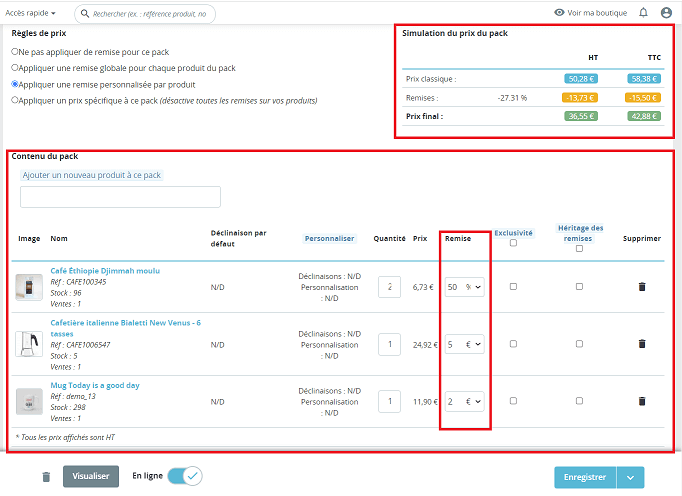682x496 pixels.
Task: Click the Enregistrer button
Action: click(x=584, y=477)
